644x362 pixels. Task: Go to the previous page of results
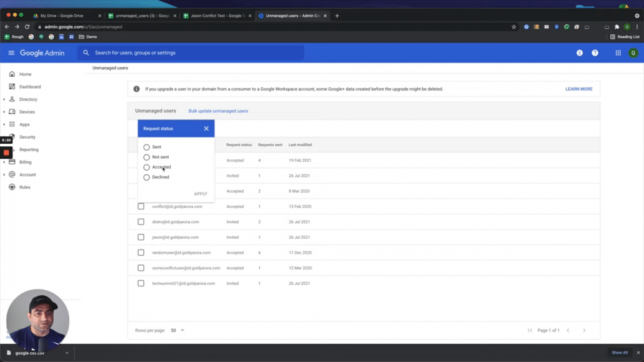pyautogui.click(x=568, y=330)
